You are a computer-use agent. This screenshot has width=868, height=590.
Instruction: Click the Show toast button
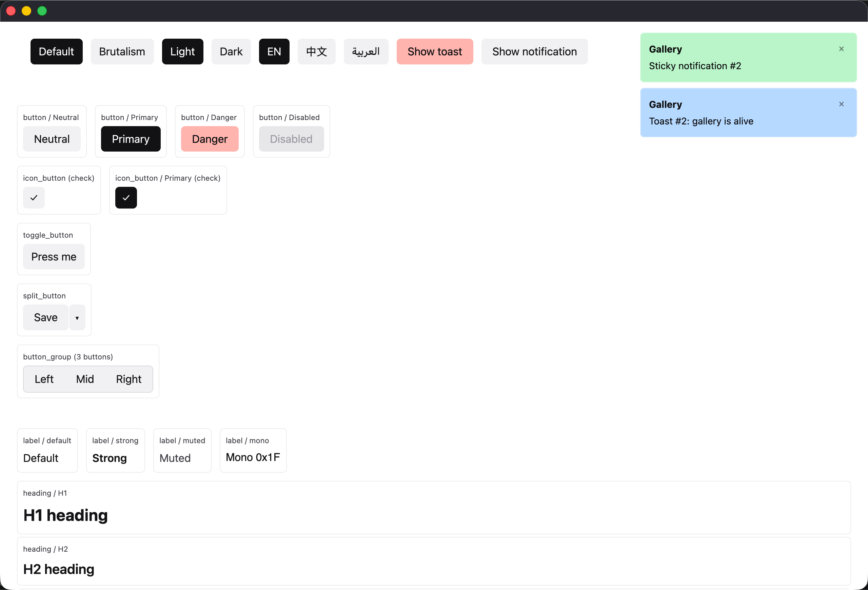435,52
